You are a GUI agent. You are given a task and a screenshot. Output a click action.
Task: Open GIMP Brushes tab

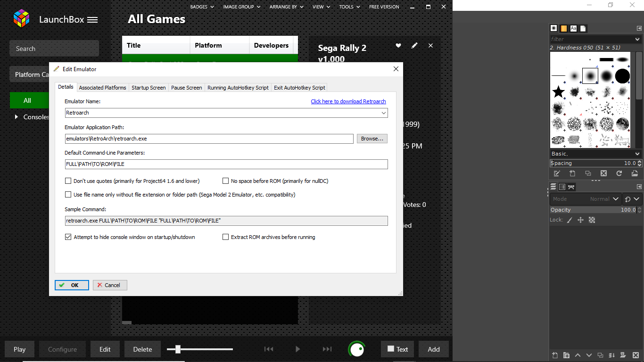(x=554, y=28)
